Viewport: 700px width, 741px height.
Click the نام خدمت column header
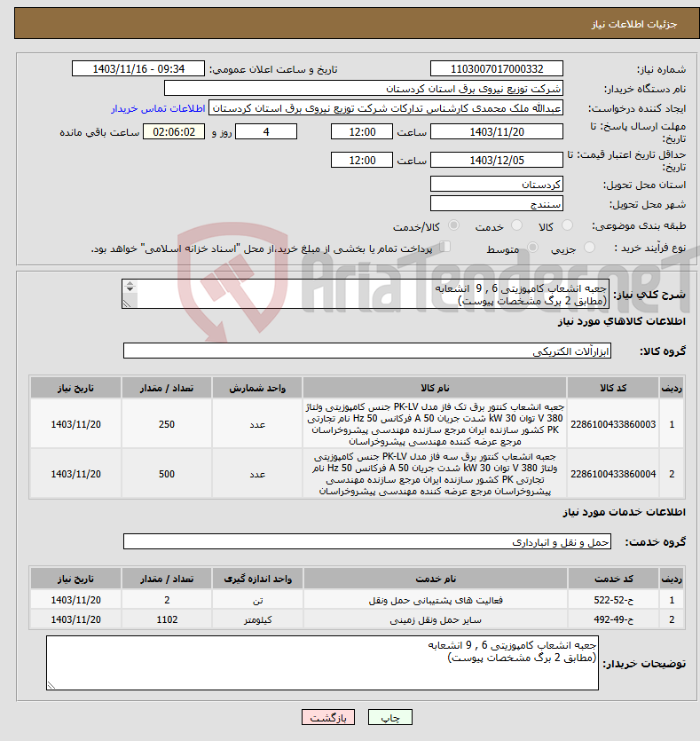coord(436,579)
